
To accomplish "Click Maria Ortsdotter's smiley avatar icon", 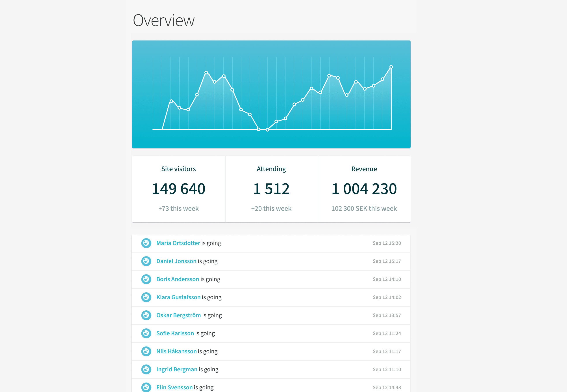I will click(146, 243).
